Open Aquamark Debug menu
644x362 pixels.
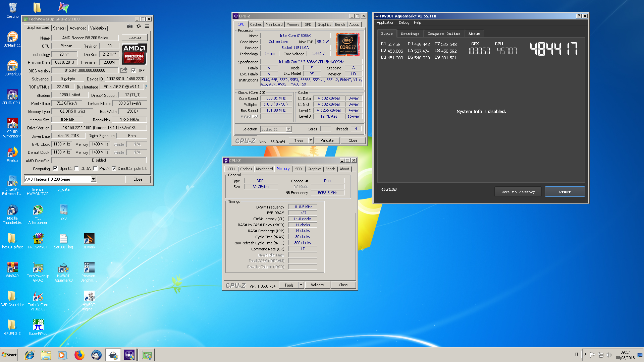click(x=404, y=22)
